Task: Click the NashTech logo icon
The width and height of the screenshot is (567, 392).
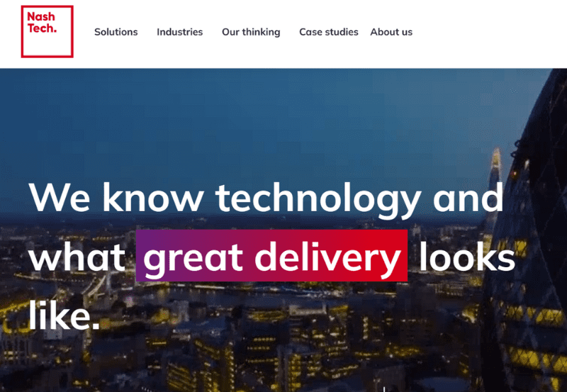Action: [47, 31]
